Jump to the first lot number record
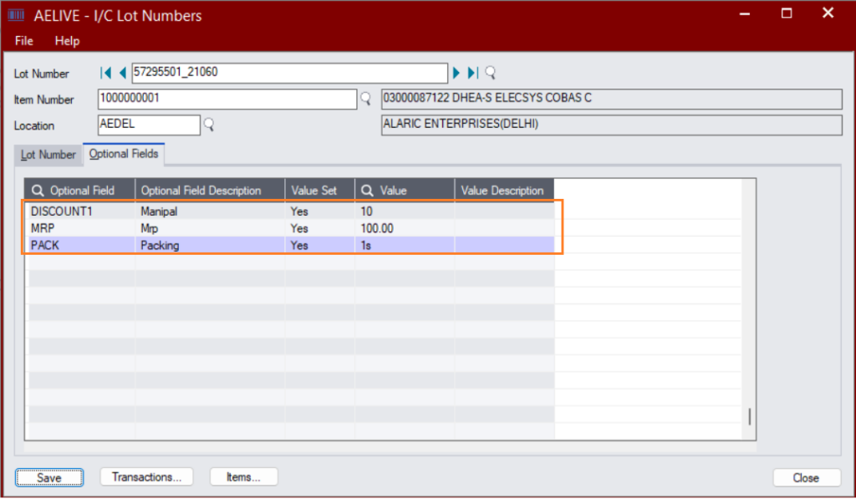856x504 pixels. tap(104, 73)
